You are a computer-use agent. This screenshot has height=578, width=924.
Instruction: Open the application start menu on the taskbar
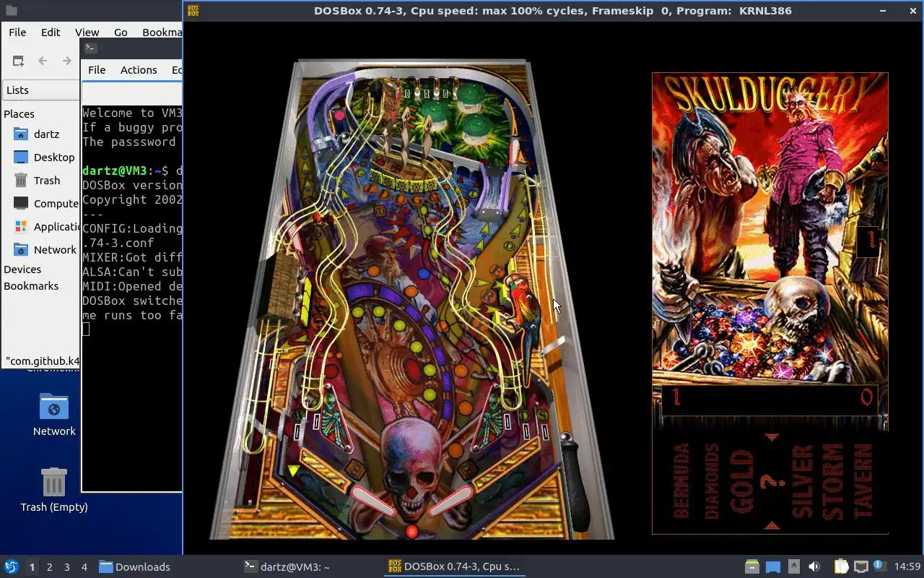(12, 567)
